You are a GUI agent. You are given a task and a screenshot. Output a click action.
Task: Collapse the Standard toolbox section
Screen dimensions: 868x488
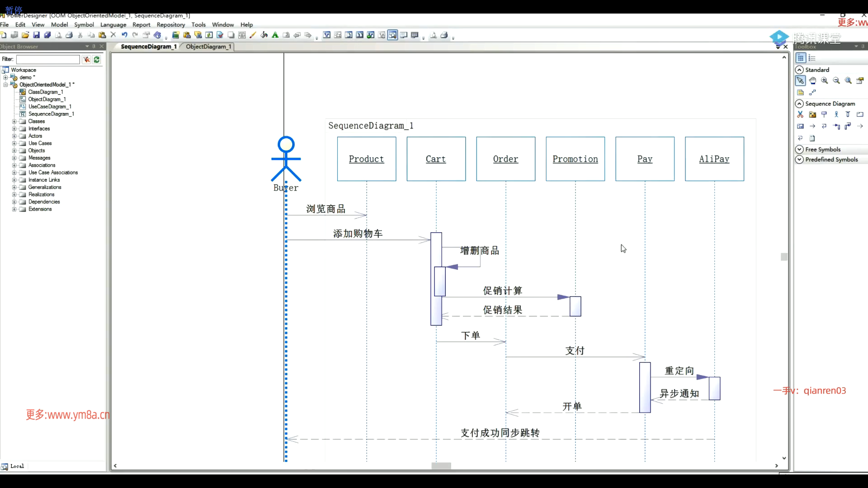[799, 70]
